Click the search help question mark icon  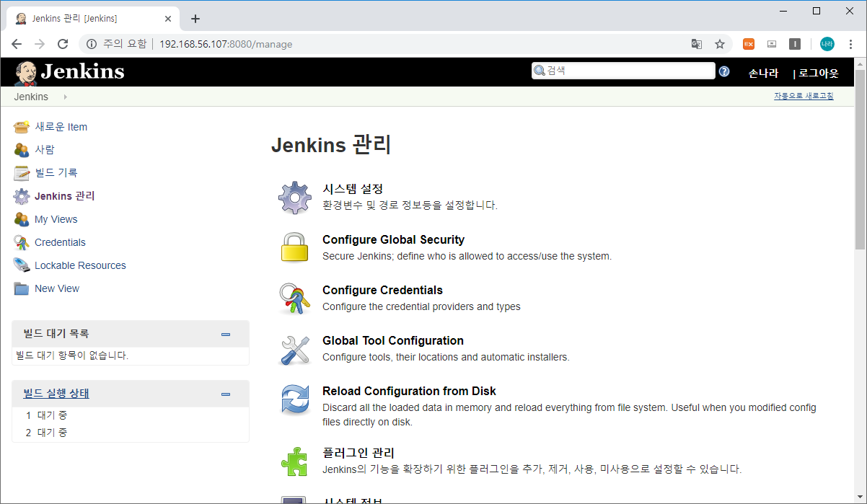[724, 71]
